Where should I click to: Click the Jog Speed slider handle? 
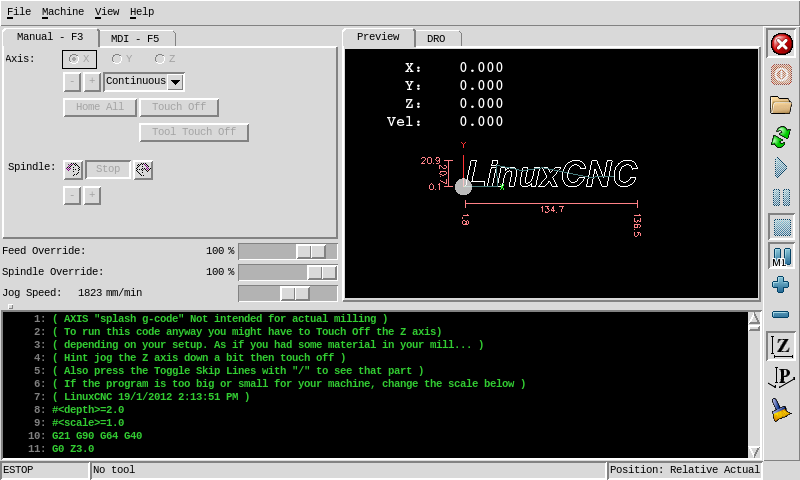(x=295, y=293)
